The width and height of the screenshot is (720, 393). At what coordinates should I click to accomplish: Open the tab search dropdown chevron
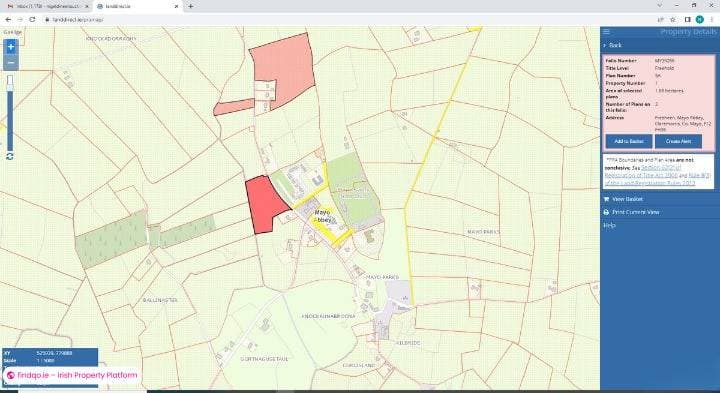pos(660,6)
